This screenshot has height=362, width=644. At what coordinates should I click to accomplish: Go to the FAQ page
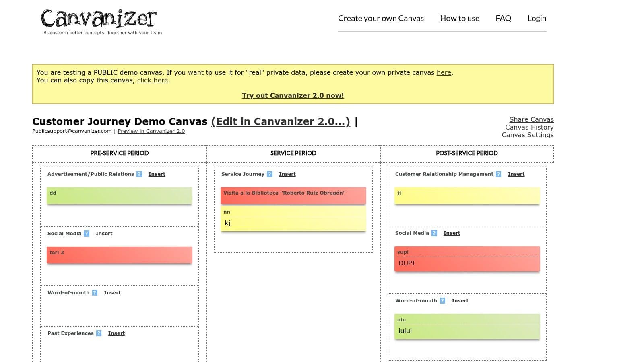point(503,18)
